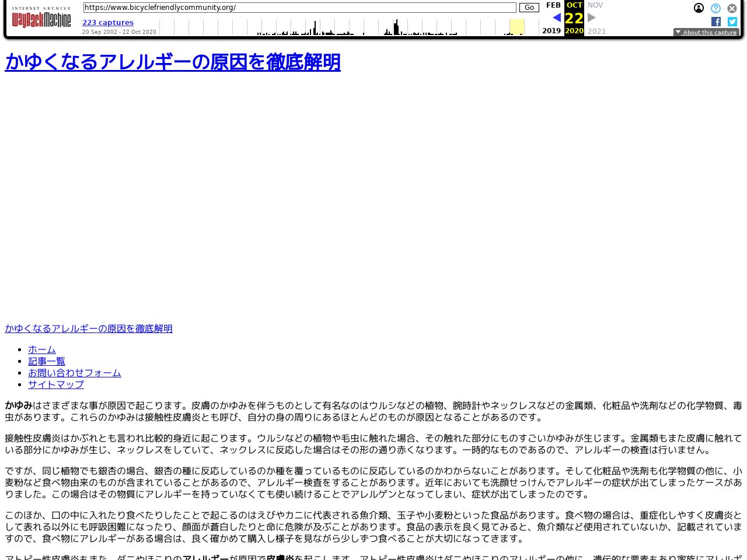Open ホーム menu item
Screen dimensions: 747x560
coord(42,349)
